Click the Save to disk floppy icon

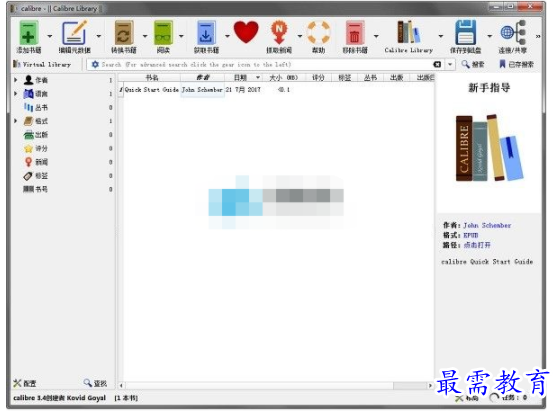465,33
